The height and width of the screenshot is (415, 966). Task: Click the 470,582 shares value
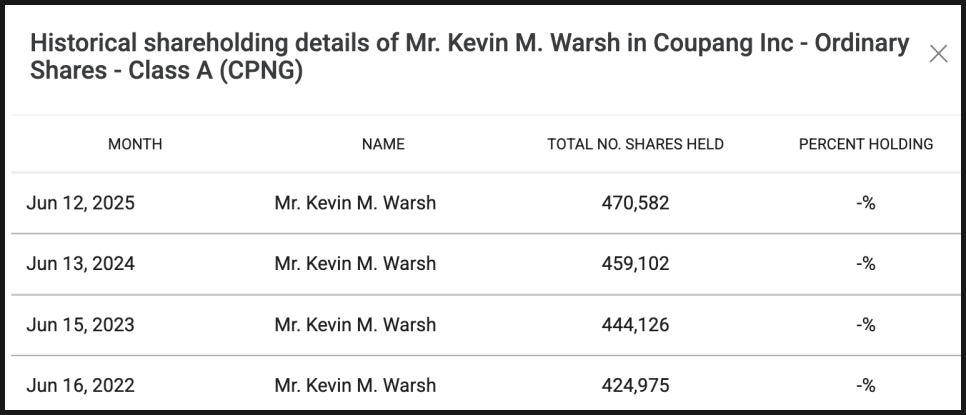(x=635, y=204)
